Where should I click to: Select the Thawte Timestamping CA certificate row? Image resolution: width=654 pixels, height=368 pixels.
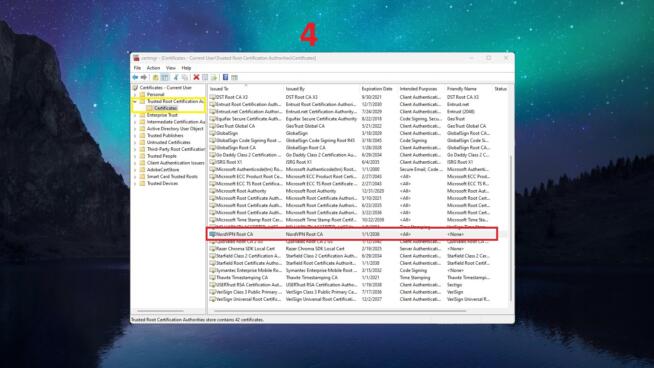pyautogui.click(x=358, y=277)
